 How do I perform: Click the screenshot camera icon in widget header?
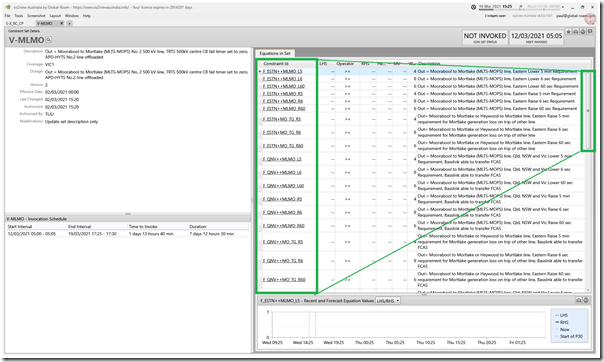click(575, 32)
